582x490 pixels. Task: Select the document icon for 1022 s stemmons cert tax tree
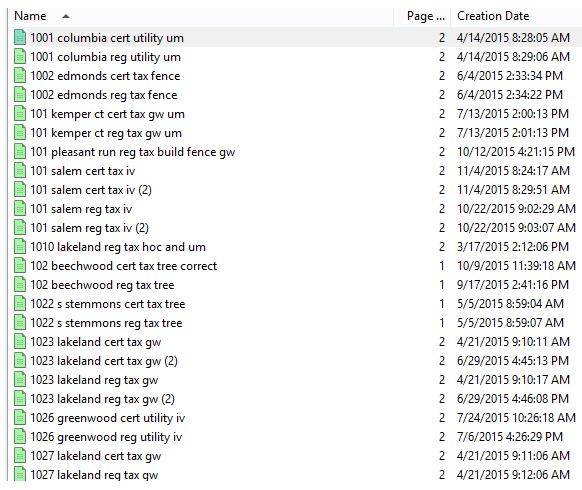tap(20, 303)
